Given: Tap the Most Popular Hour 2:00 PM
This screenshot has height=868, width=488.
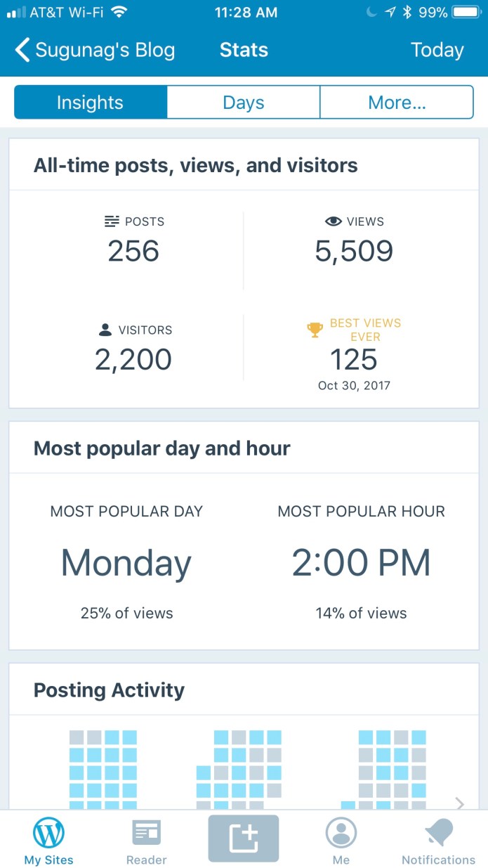Looking at the screenshot, I should click(361, 563).
